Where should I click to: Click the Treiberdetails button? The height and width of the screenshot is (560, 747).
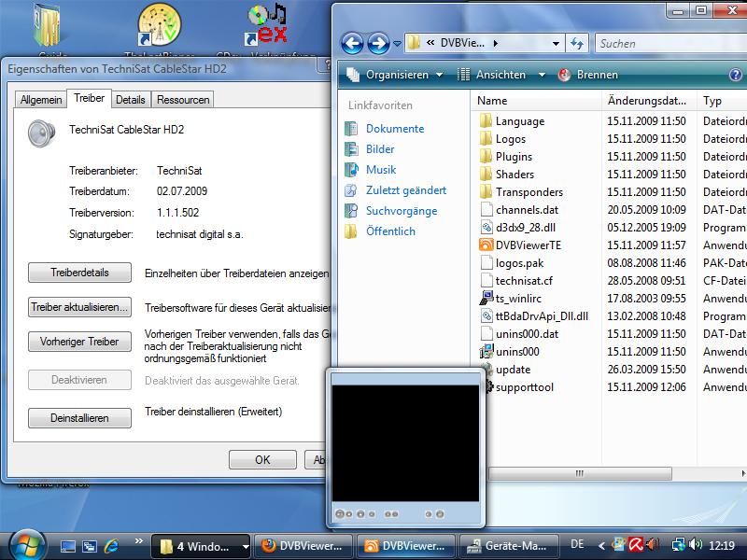(x=79, y=273)
